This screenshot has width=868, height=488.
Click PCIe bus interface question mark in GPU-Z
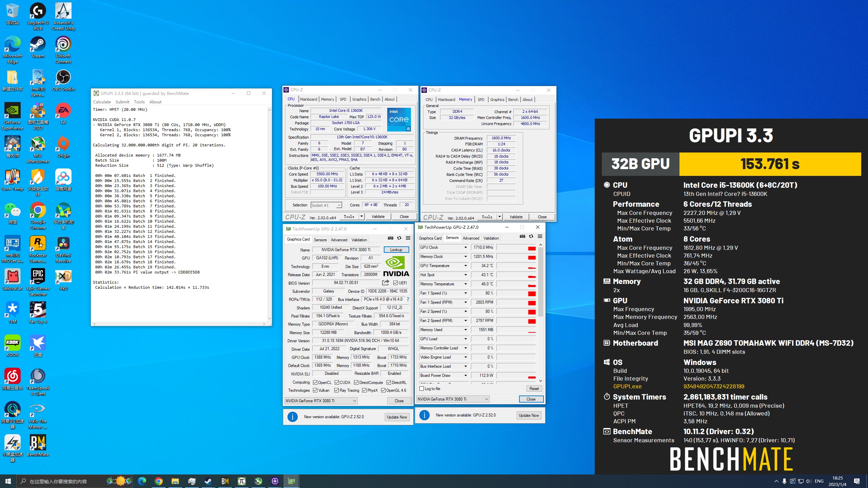tap(408, 299)
